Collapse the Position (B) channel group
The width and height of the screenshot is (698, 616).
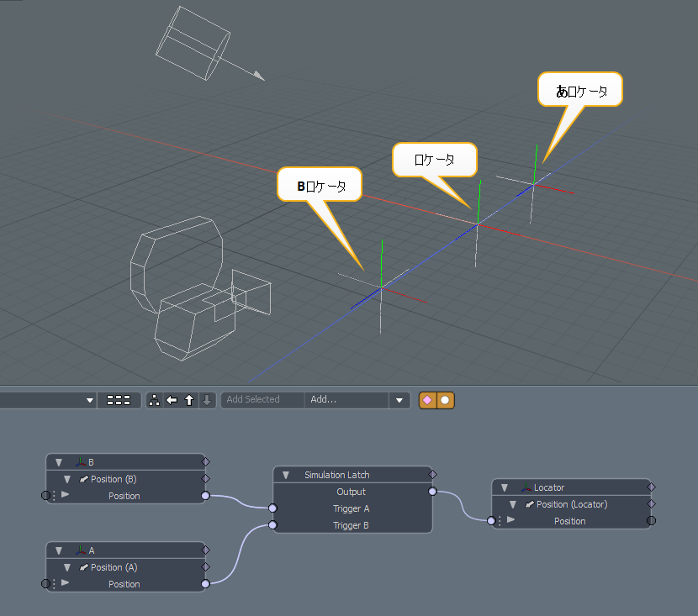66,479
